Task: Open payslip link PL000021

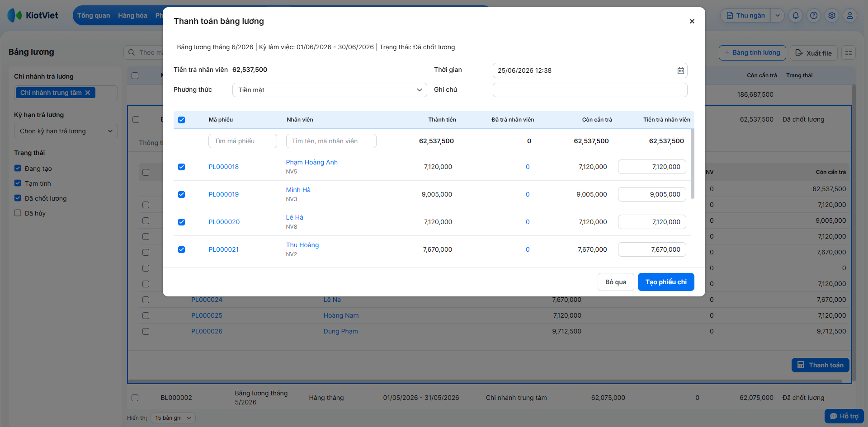Action: [x=224, y=249]
